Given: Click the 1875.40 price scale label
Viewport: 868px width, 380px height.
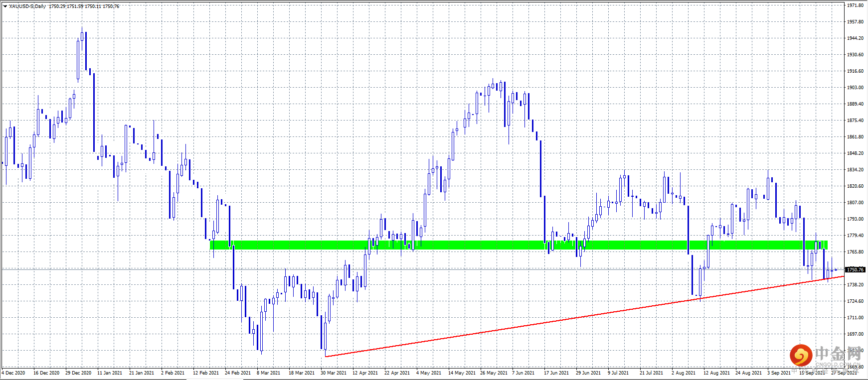Looking at the screenshot, I should (855, 121).
